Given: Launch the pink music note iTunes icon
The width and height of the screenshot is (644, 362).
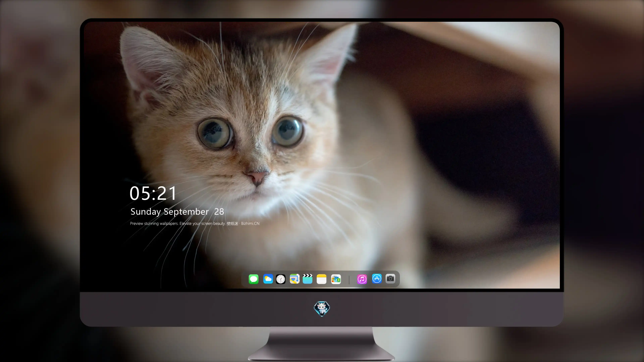Looking at the screenshot, I should 362,279.
